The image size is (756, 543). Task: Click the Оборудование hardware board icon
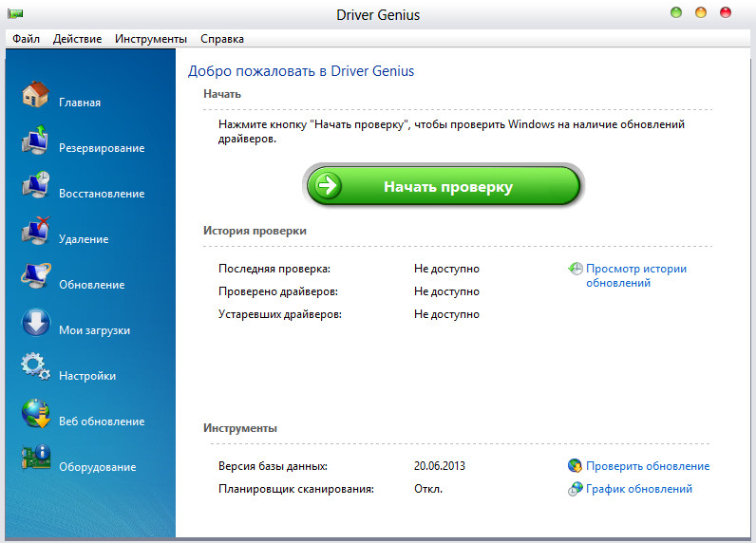[x=36, y=458]
